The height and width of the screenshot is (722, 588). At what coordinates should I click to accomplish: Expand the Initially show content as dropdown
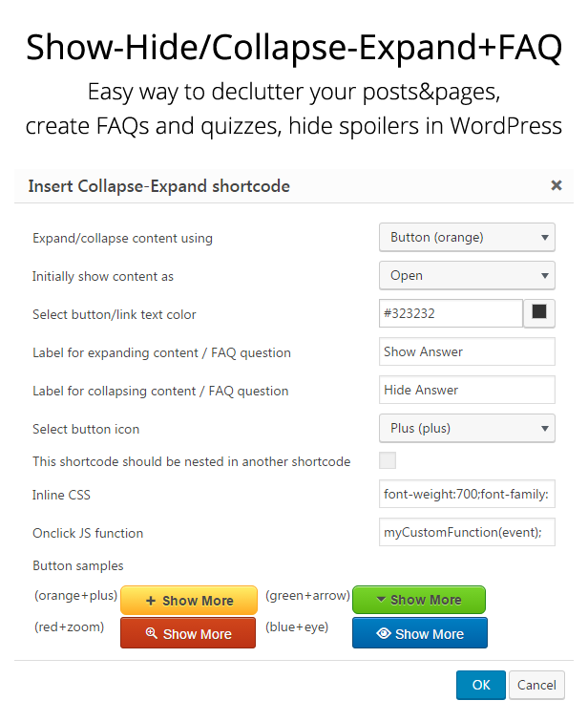(467, 275)
